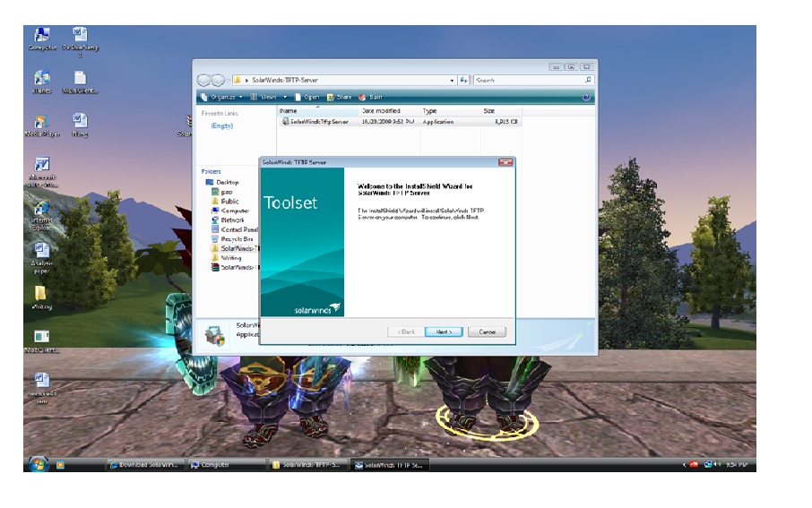
Task: Click the network icon in the system tray
Action: (708, 464)
